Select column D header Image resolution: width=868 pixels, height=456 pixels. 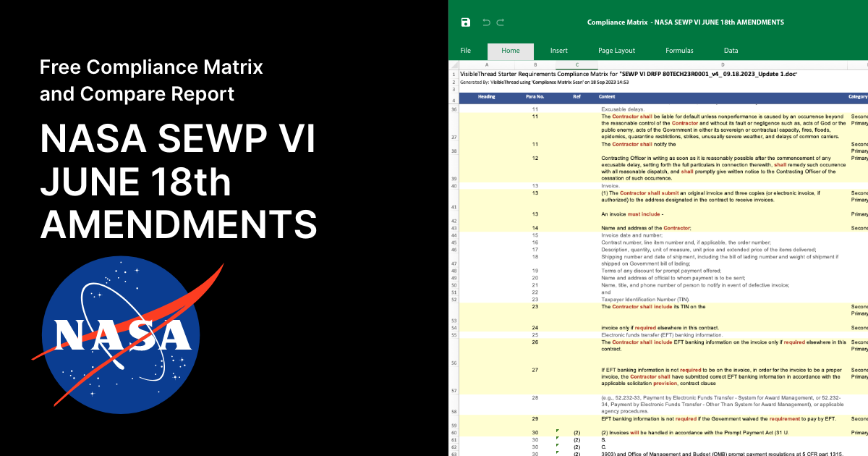tap(722, 66)
